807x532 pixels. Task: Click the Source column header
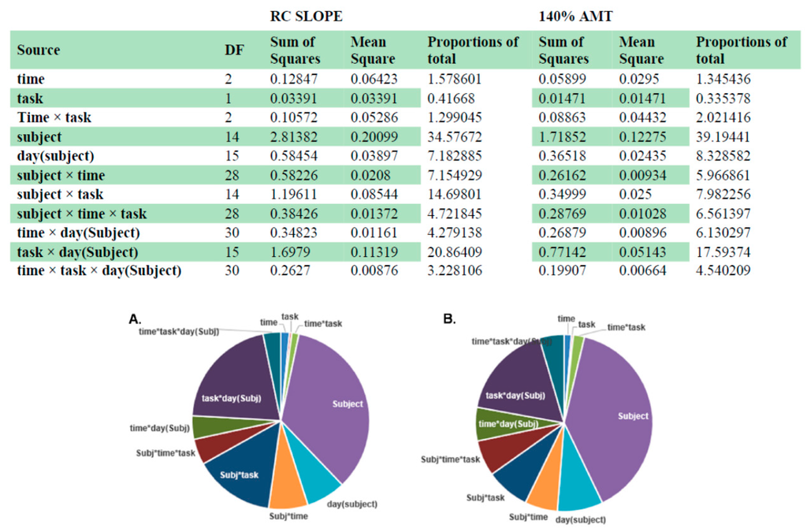pos(39,50)
